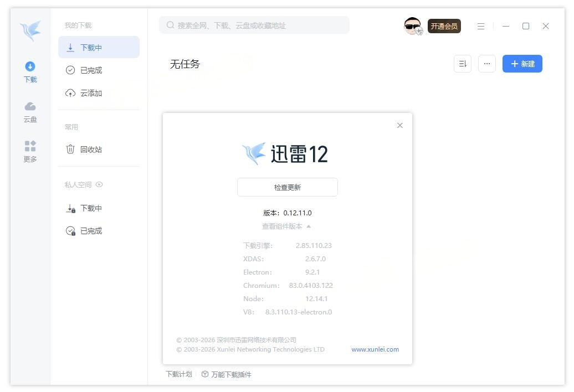Open 更多 from the left sidebar

(x=30, y=151)
